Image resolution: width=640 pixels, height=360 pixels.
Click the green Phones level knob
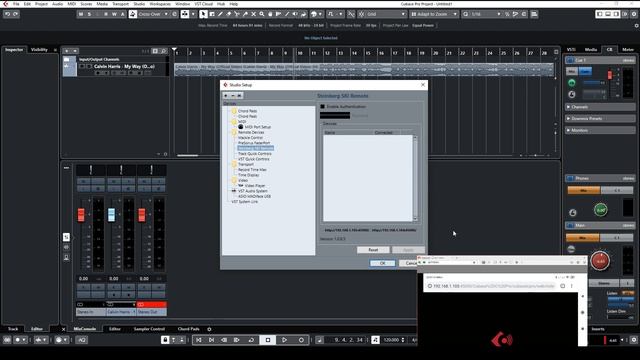600,210
